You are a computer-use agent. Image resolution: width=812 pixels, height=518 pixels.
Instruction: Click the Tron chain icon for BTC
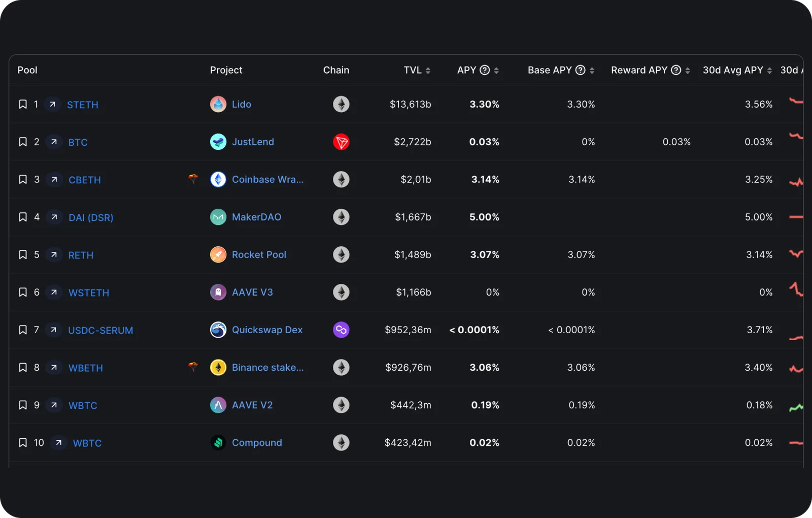point(341,142)
